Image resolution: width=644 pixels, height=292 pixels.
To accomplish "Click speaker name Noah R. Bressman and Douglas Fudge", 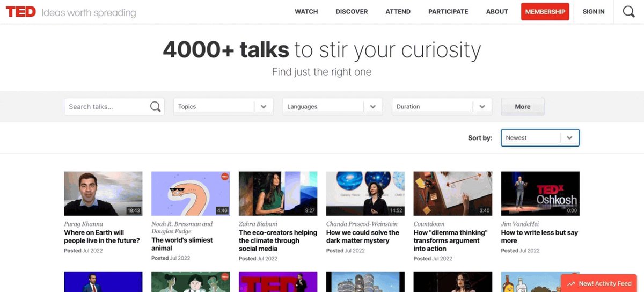I will pyautogui.click(x=182, y=228).
